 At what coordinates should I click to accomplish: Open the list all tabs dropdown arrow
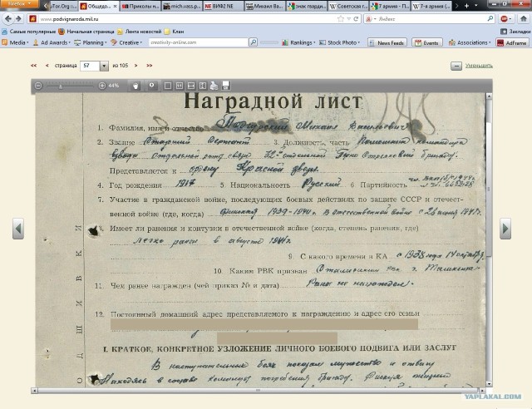pos(476,6)
